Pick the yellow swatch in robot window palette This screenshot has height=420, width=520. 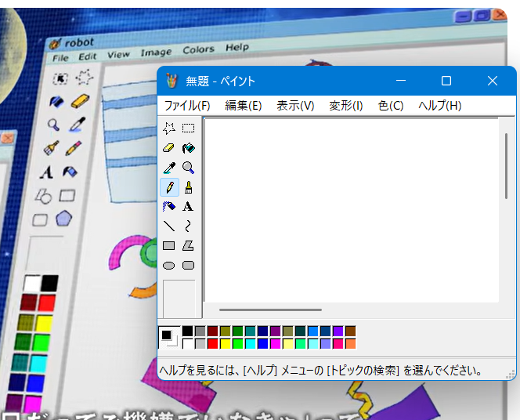[x=44, y=324]
